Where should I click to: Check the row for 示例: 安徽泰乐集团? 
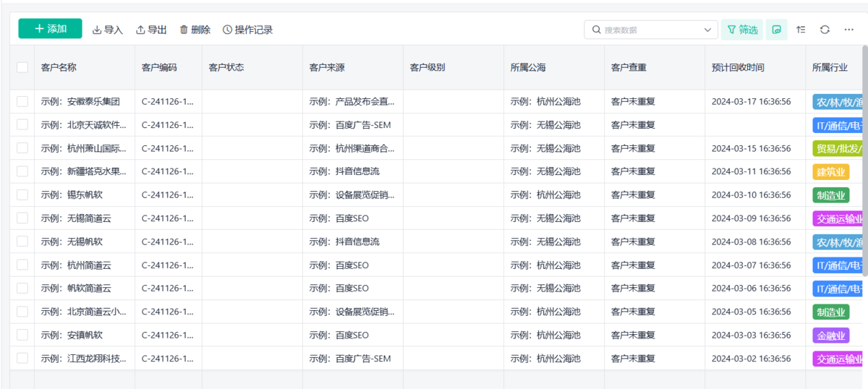pyautogui.click(x=22, y=101)
